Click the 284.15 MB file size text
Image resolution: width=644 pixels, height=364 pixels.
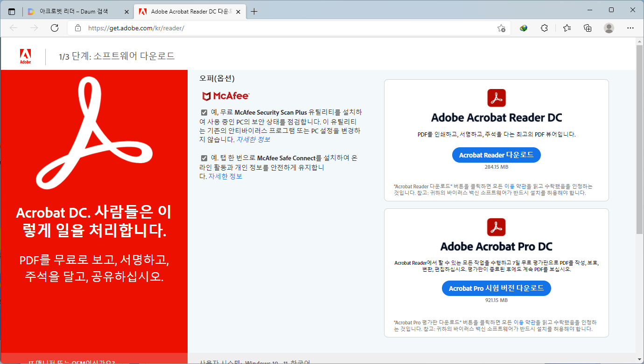(x=496, y=167)
